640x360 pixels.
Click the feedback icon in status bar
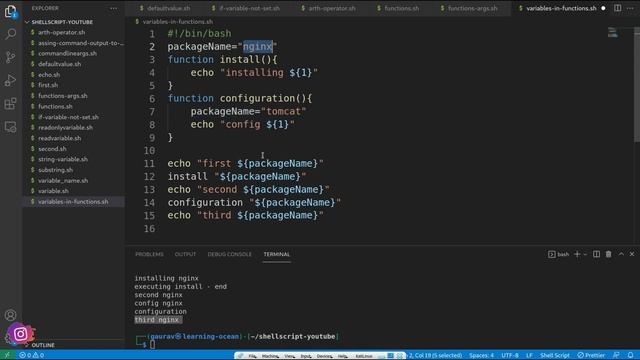click(616, 355)
